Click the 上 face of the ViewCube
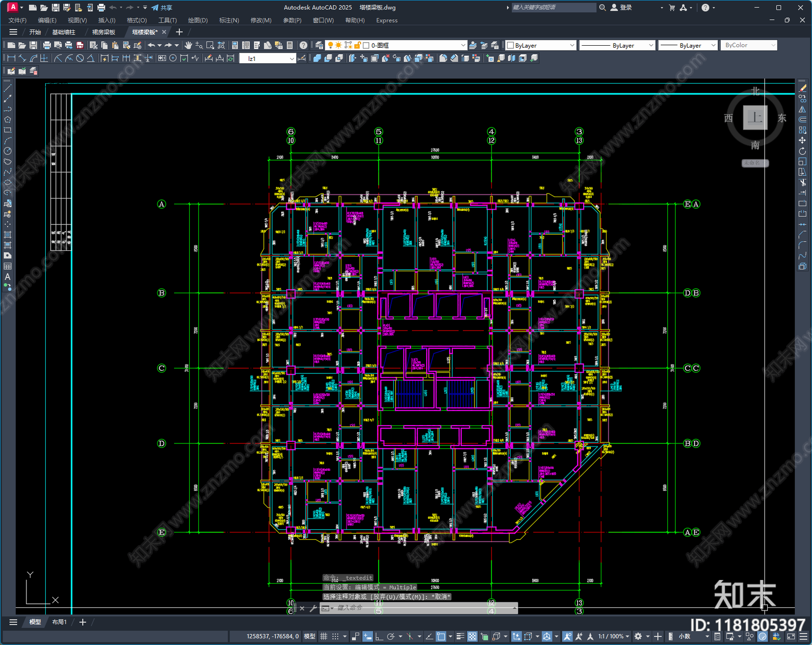This screenshot has width=812, height=645. [x=755, y=118]
